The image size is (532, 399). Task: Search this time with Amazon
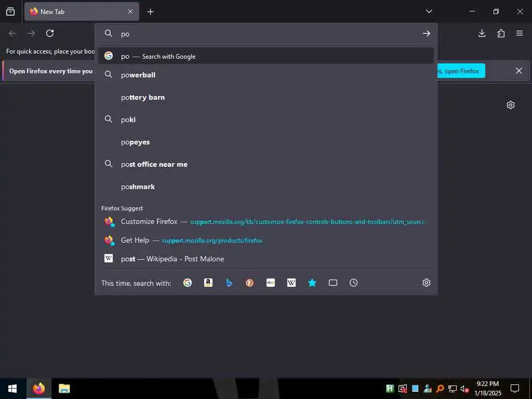click(x=208, y=283)
